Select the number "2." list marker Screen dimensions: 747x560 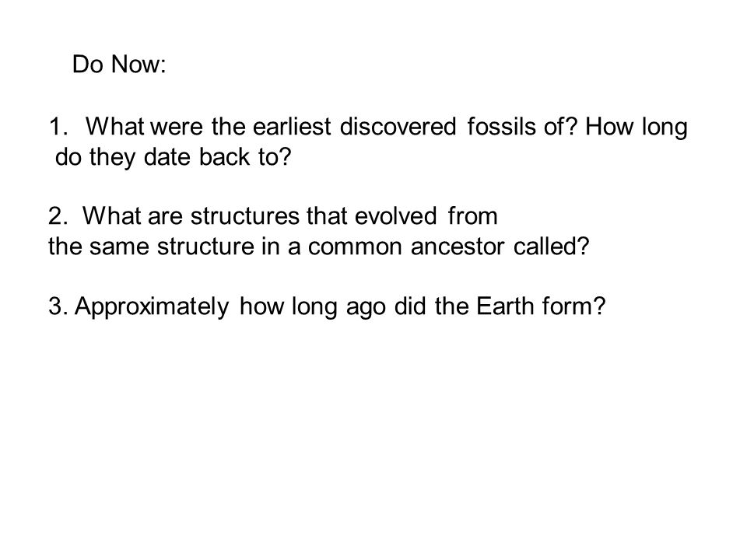tap(57, 216)
